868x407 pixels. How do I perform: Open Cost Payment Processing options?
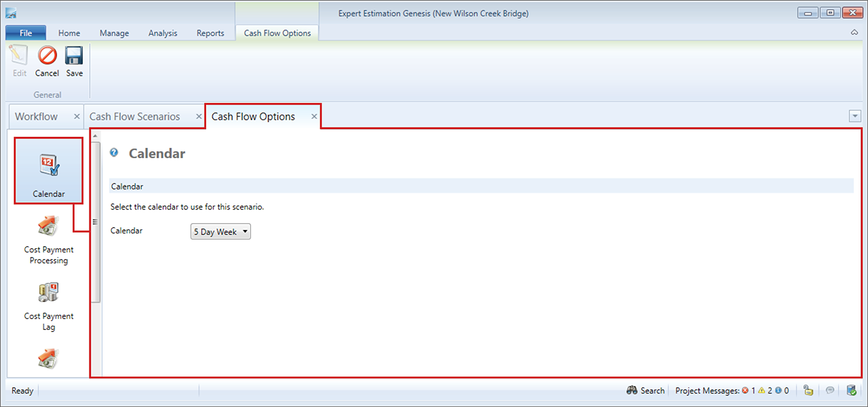tap(49, 237)
